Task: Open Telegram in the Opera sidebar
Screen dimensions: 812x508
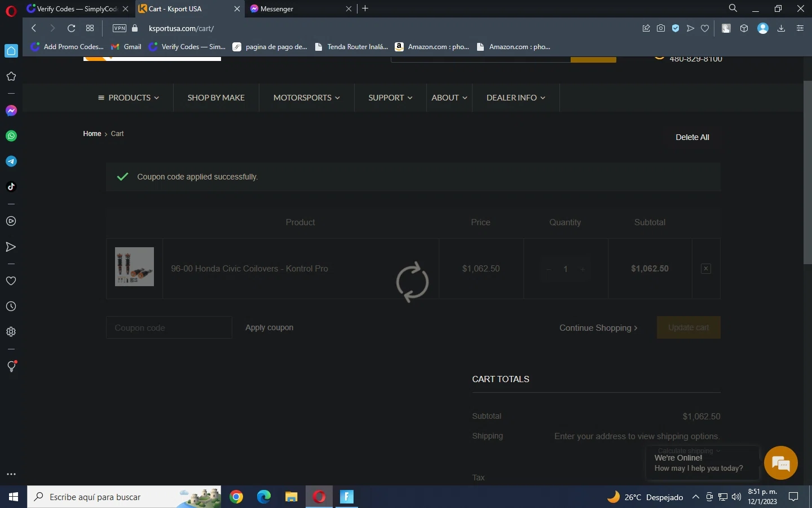Action: pyautogui.click(x=11, y=161)
